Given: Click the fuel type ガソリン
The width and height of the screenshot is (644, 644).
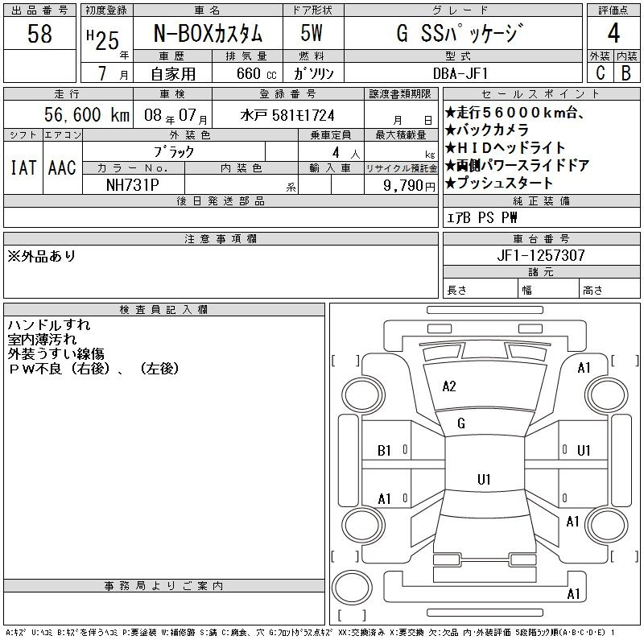Looking at the screenshot, I should 313,73.
